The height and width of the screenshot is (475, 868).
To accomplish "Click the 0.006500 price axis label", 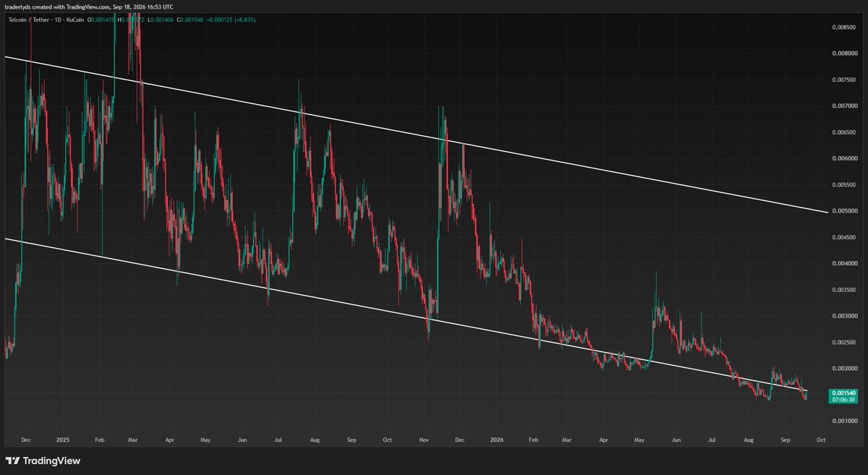I will tap(845, 132).
